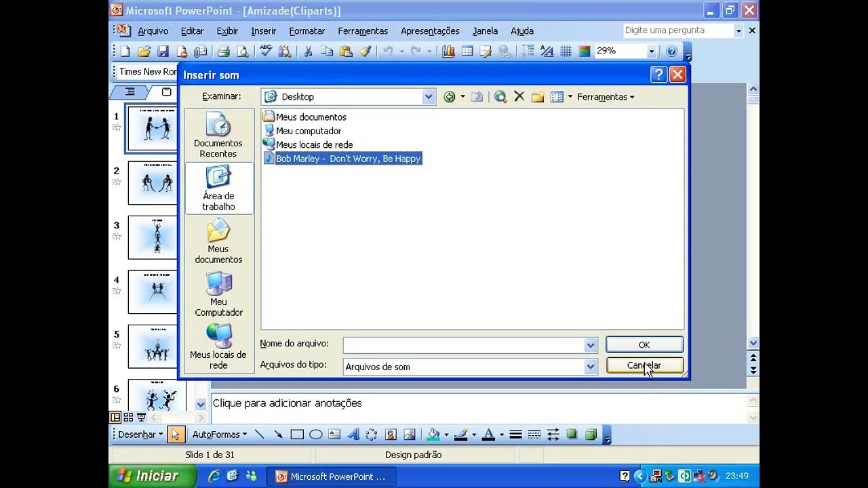Open the Inserir menu
The image size is (868, 488).
click(263, 31)
